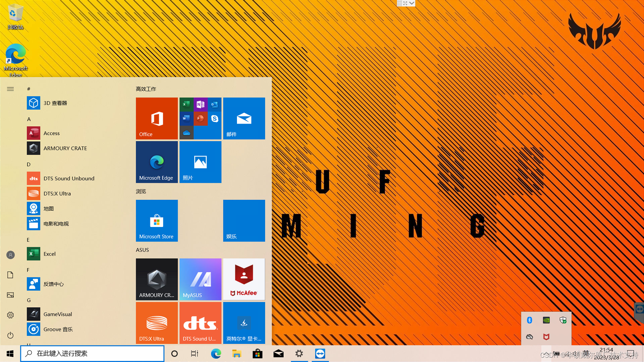
Task: Open the 邮件 Mail tile
Action: pyautogui.click(x=244, y=118)
